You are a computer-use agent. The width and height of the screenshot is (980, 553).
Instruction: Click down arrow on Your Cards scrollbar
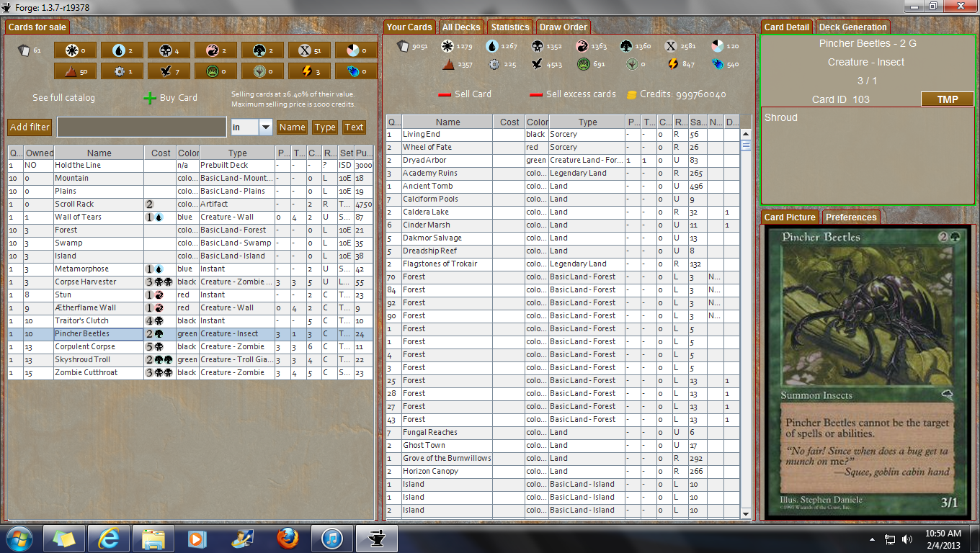click(746, 513)
